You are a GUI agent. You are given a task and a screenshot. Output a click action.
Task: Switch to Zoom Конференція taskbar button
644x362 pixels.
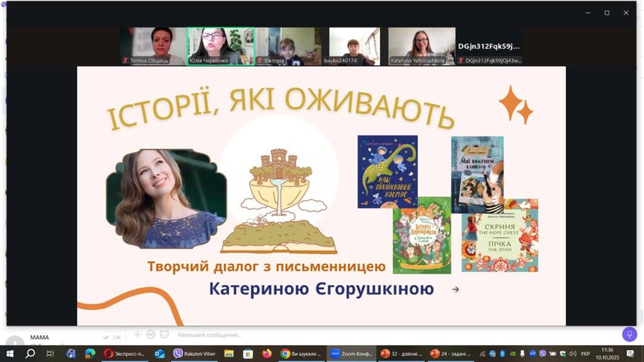350,354
